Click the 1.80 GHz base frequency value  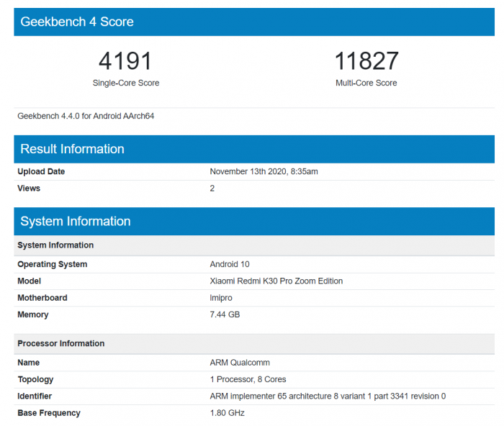pos(227,413)
